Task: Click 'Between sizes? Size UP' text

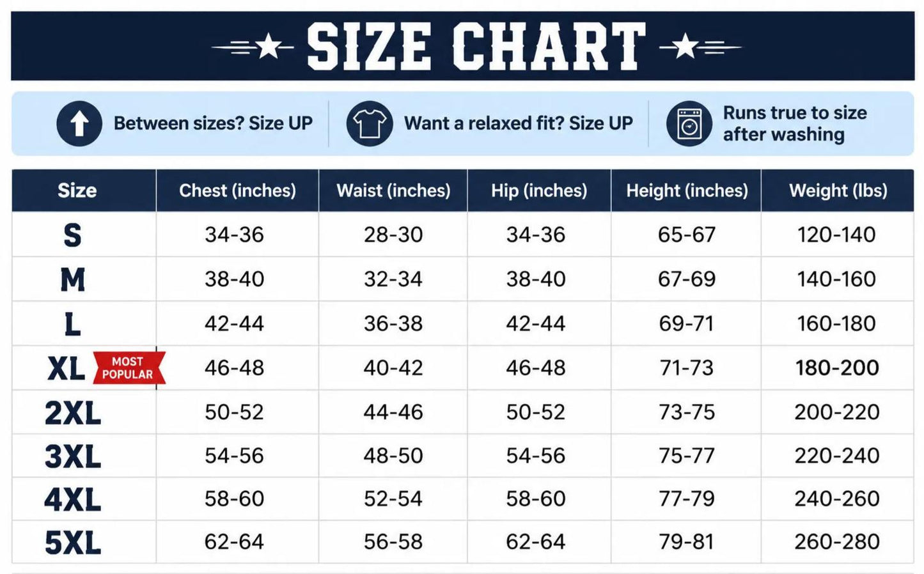Action: 213,123
